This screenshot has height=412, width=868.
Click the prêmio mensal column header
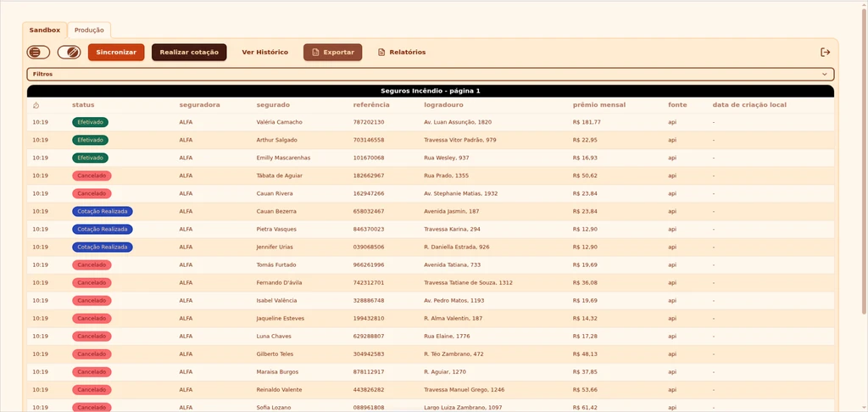pyautogui.click(x=599, y=104)
